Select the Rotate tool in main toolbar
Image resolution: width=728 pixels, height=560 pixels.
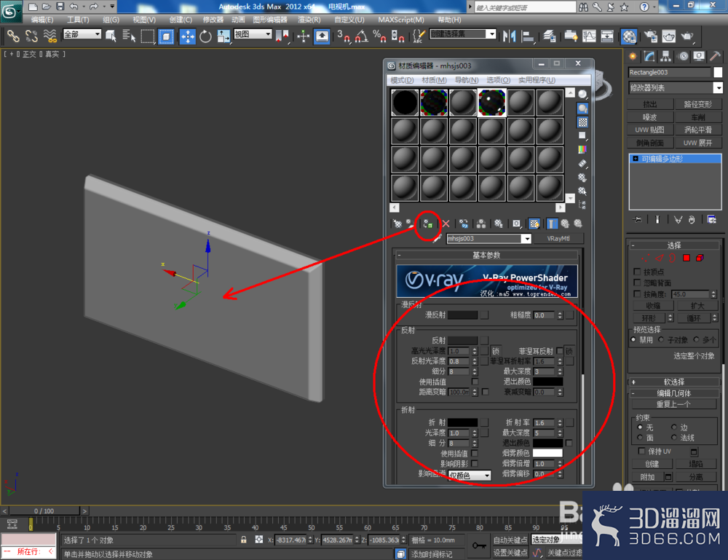click(x=205, y=36)
